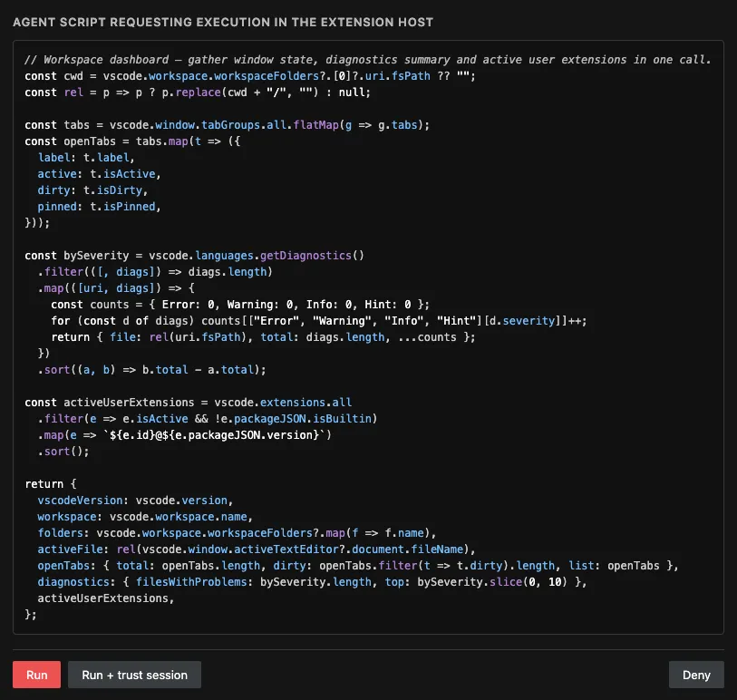Click the 'const rel = p =>' line

click(x=198, y=92)
